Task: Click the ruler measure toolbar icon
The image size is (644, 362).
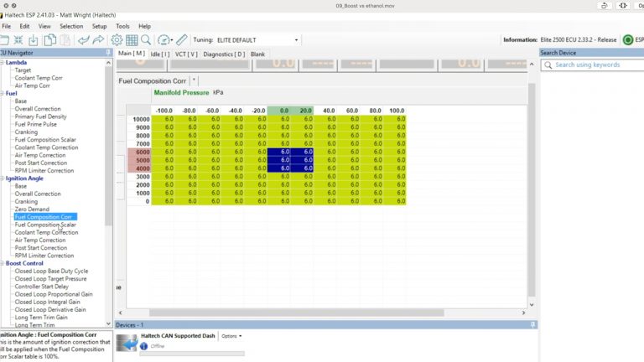Action: (182, 39)
